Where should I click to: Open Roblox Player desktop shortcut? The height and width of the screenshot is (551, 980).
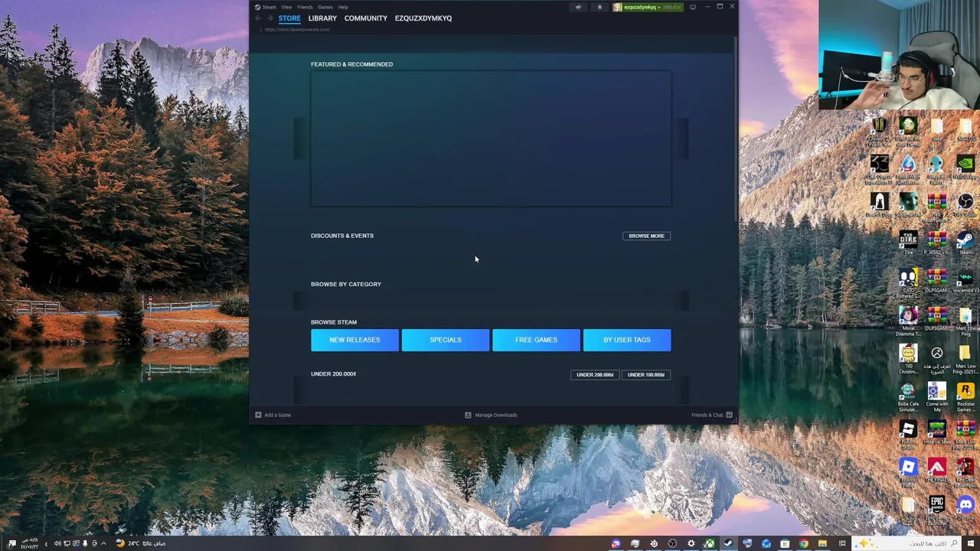[x=908, y=472]
